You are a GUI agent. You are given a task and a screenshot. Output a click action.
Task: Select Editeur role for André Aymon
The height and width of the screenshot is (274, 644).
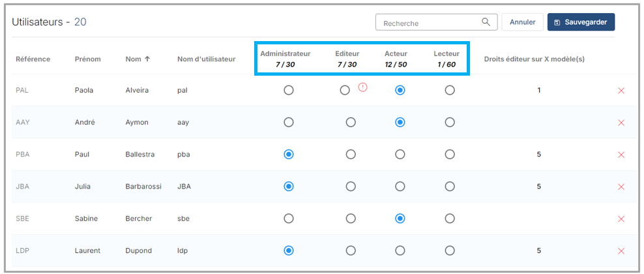point(351,123)
